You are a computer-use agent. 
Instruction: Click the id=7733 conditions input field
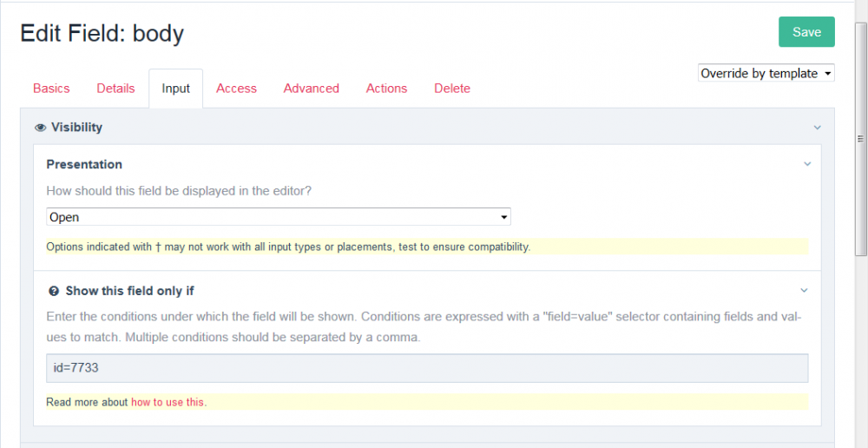[427, 368]
